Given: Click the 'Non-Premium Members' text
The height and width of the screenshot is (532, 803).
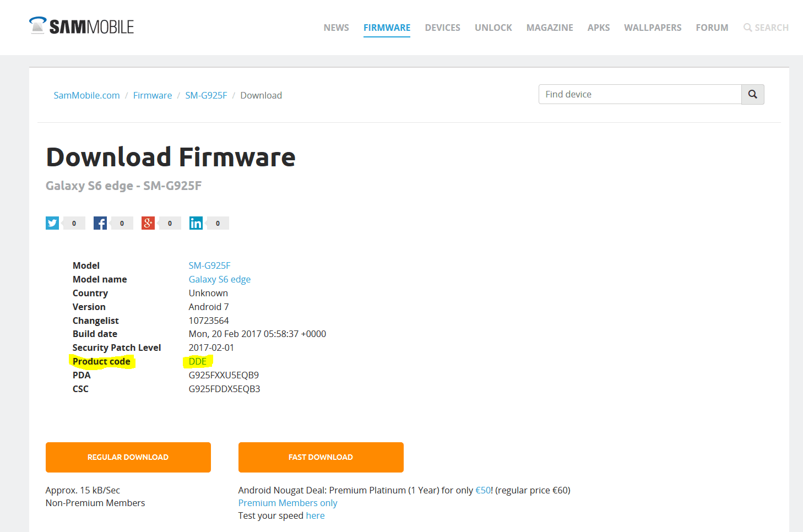Looking at the screenshot, I should point(95,503).
